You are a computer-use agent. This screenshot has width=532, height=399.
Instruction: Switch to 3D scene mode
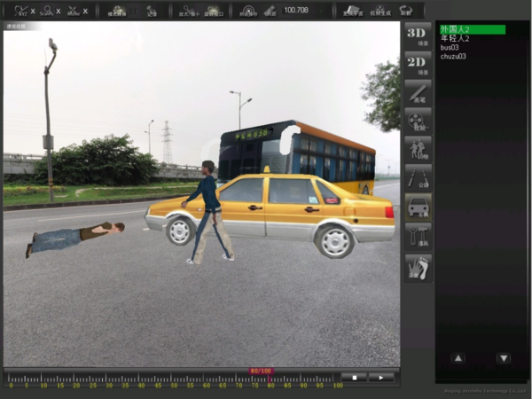click(x=418, y=35)
